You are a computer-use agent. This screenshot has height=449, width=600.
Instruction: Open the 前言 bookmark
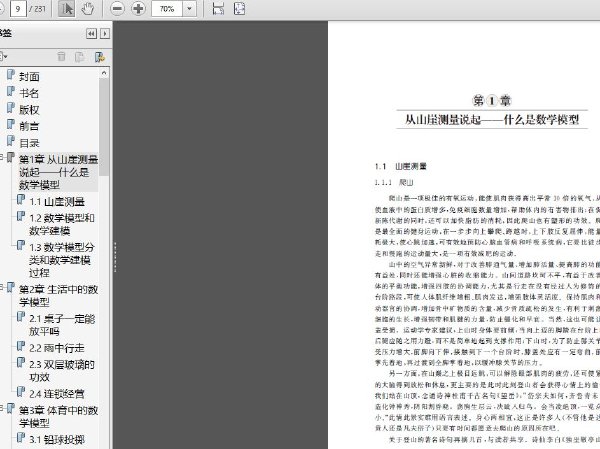coord(29,126)
